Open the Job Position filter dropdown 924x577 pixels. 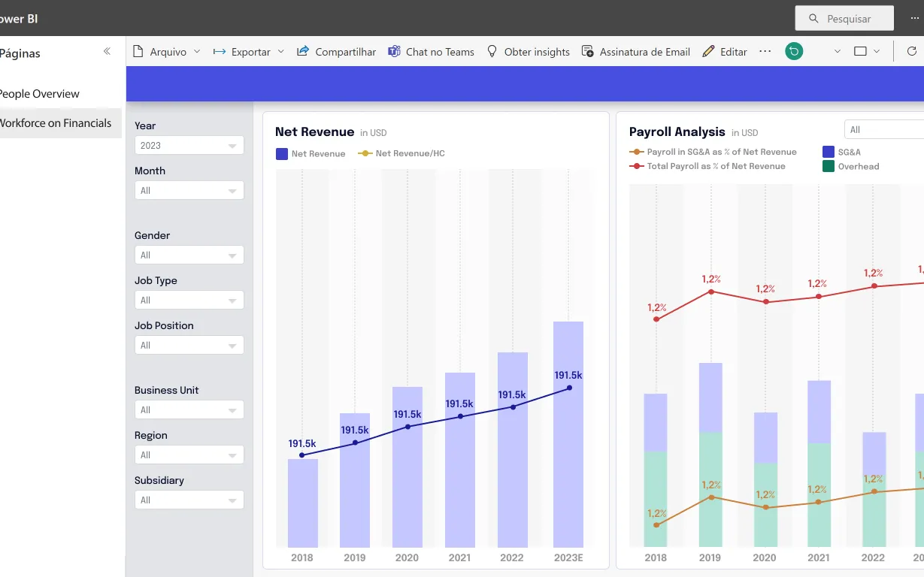[189, 346]
